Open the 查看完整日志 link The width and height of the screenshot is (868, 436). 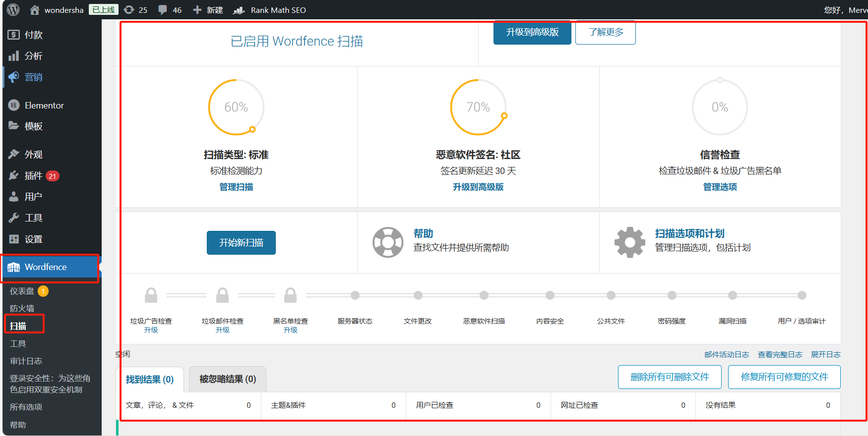[780, 354]
